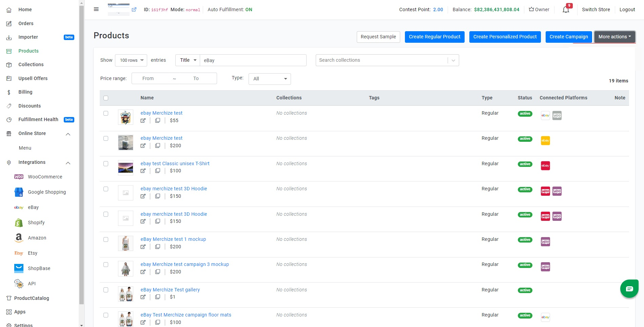Image resolution: width=644 pixels, height=327 pixels.
Task: Open the Shopify integration icon in sidebar
Action: click(19, 223)
